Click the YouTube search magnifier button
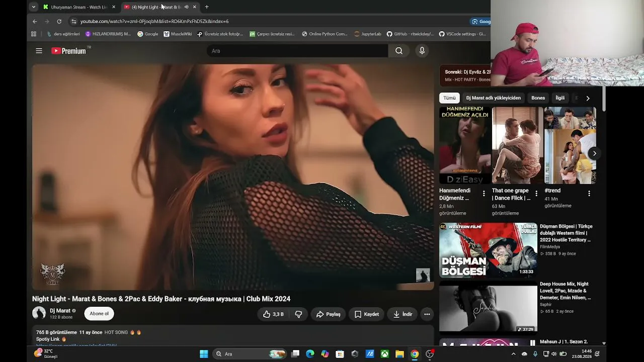Image resolution: width=644 pixels, height=362 pixels. point(399,51)
